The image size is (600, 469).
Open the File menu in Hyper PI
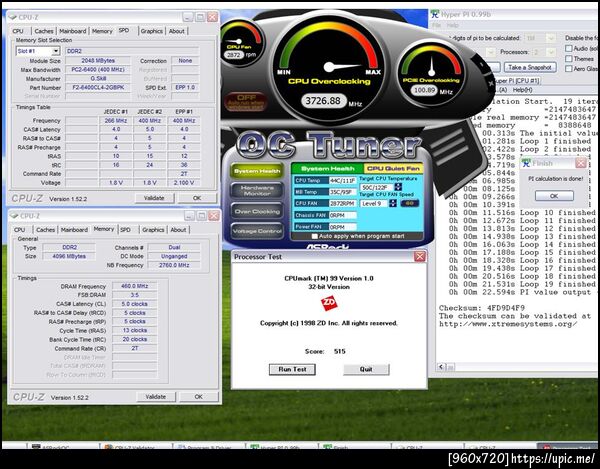tap(437, 25)
